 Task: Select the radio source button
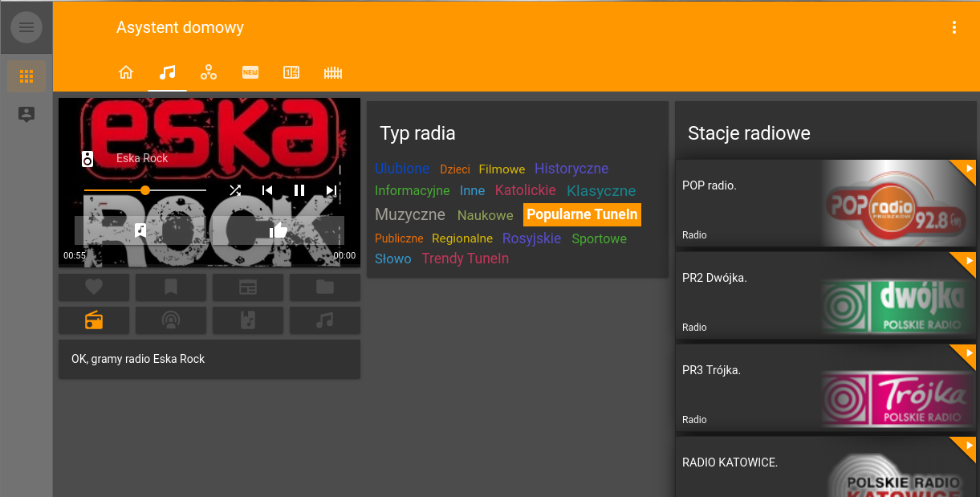click(x=94, y=320)
